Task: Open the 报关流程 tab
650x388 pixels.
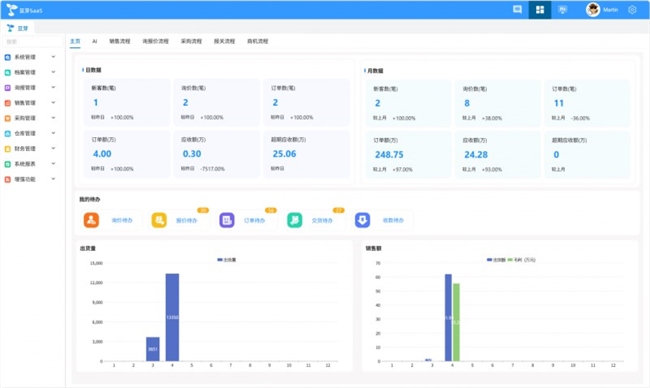Action: coord(224,41)
